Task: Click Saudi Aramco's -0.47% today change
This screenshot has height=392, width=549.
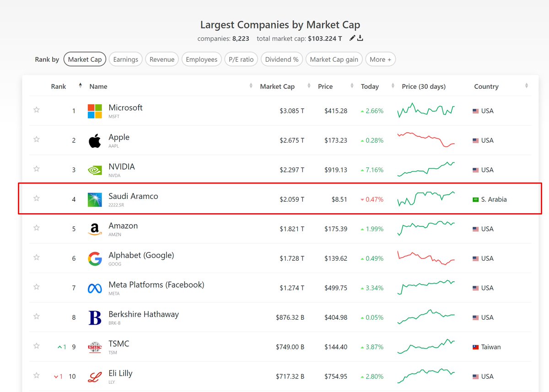Action: click(x=372, y=199)
